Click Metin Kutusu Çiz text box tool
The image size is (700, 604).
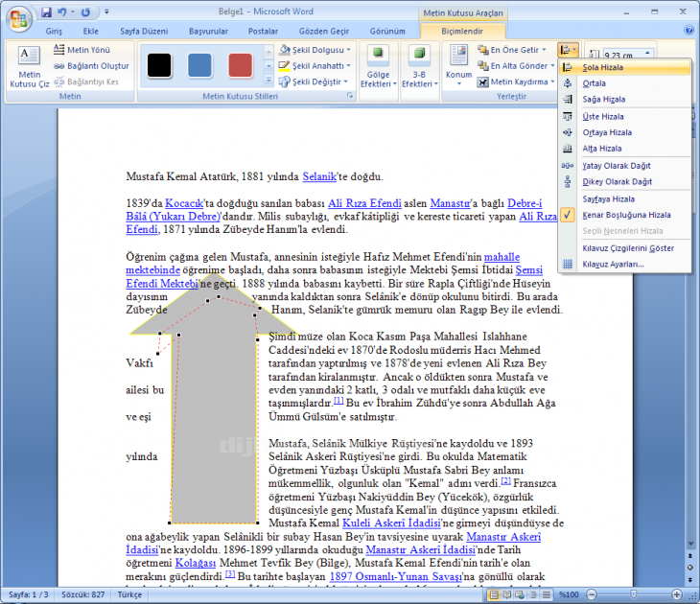pyautogui.click(x=30, y=67)
